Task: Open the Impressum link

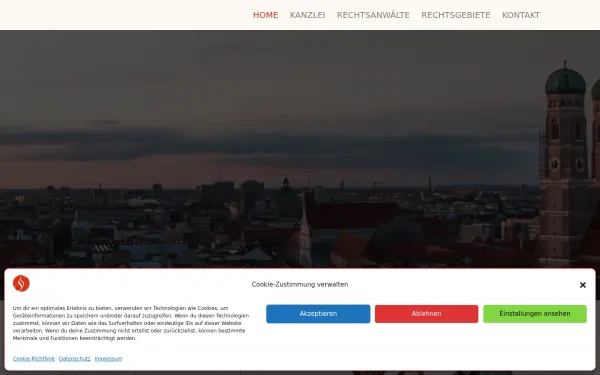Action: 108,359
